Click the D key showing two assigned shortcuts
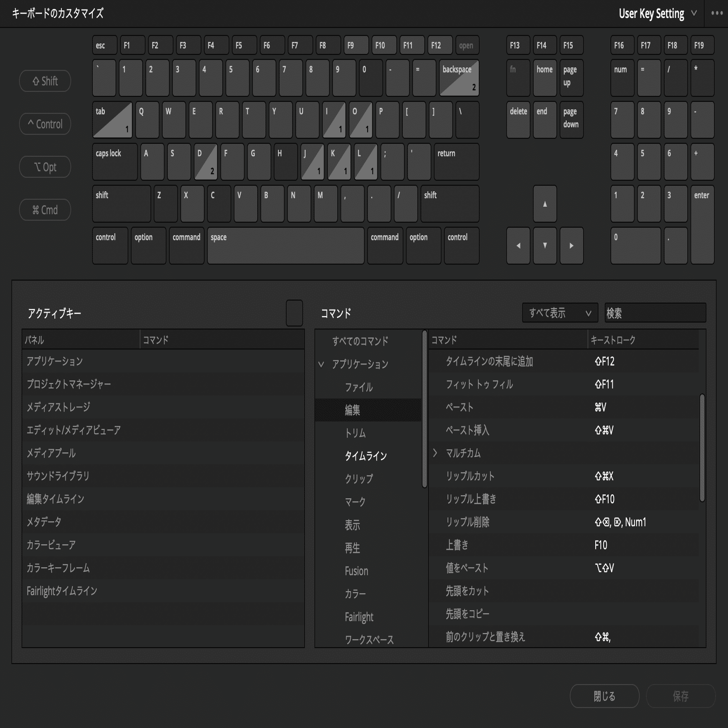The image size is (728, 728). [x=206, y=161]
